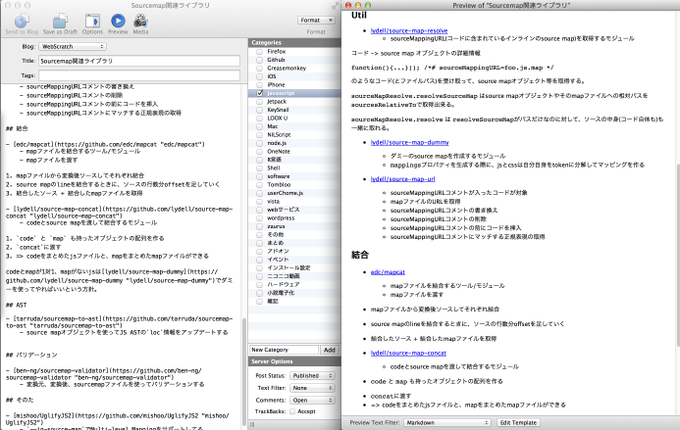Open the lydell/source-map-url link in preview

click(x=403, y=179)
